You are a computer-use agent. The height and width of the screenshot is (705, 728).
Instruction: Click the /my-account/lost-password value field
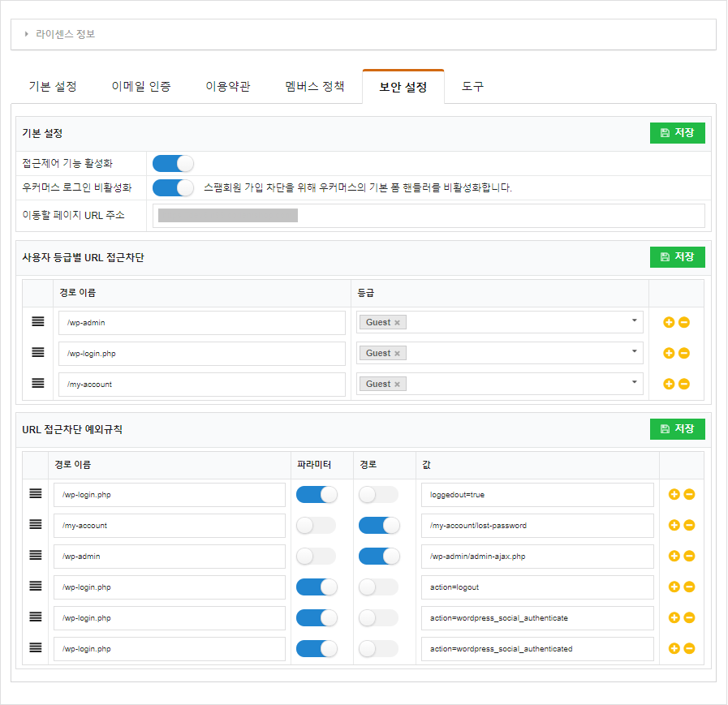[x=537, y=526]
